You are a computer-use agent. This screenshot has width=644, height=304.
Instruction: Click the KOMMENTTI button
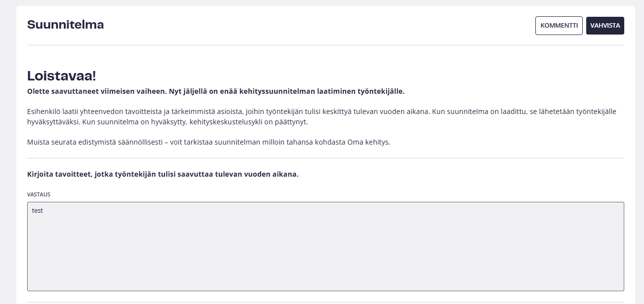coord(559,26)
